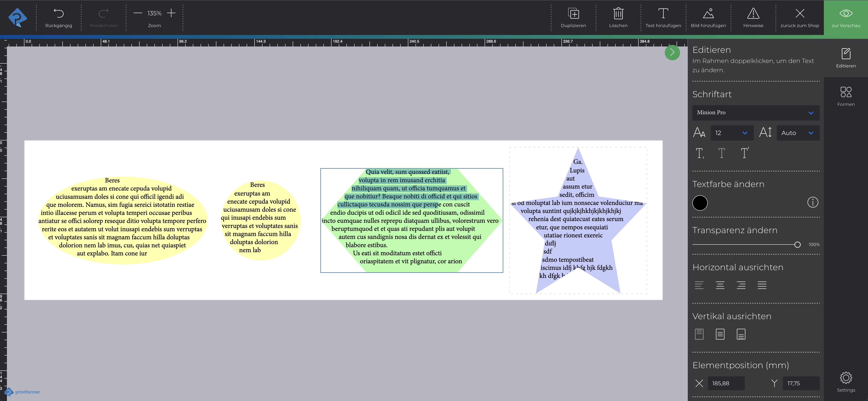Zoom out with the minus icon
Viewport: 868px width, 401px height.
137,13
